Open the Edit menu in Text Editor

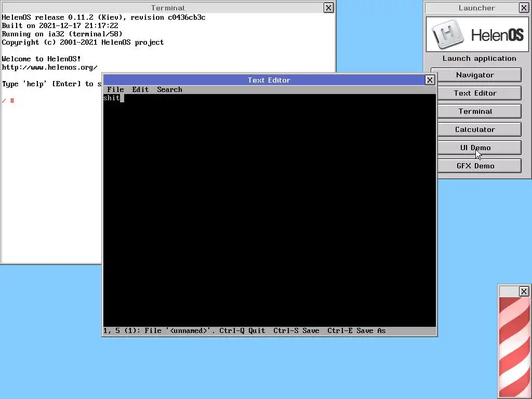click(x=140, y=89)
